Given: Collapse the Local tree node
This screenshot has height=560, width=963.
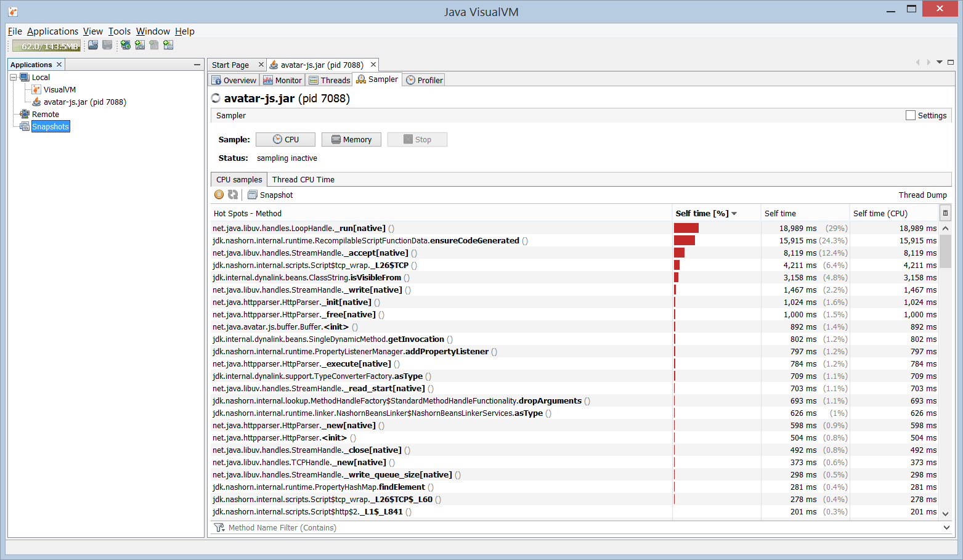Looking at the screenshot, I should click(13, 78).
